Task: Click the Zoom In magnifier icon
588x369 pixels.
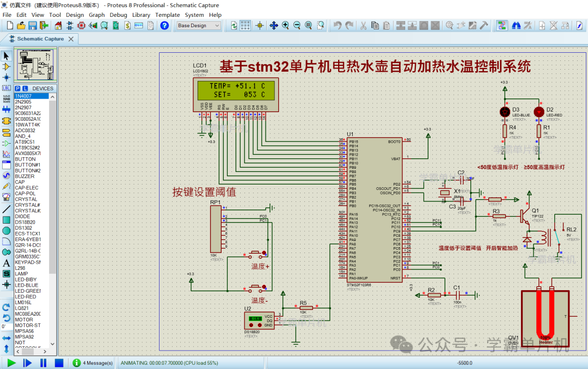Action: pyautogui.click(x=285, y=26)
